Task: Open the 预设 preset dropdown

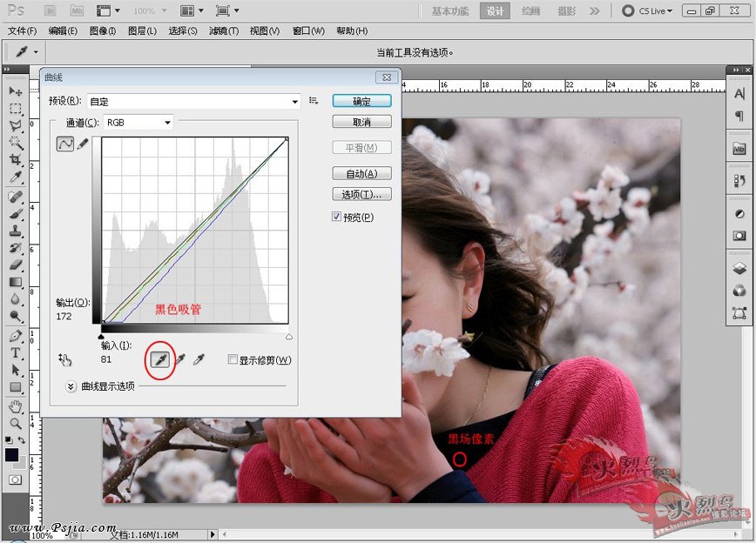Action: 193,102
